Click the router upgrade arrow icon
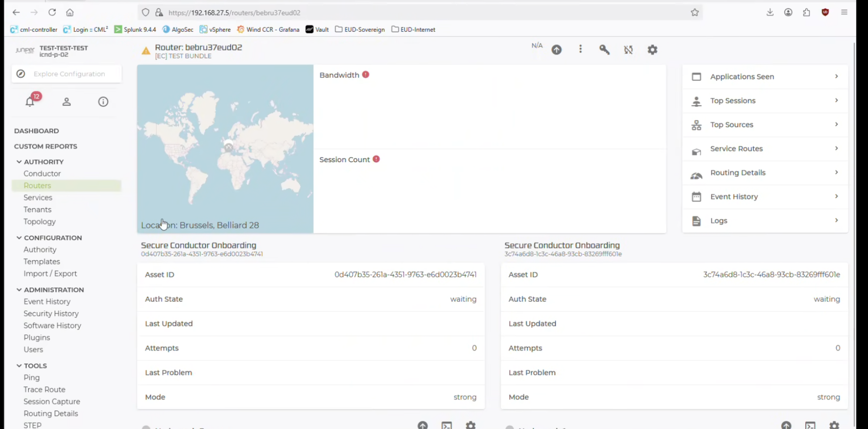The height and width of the screenshot is (429, 868). pyautogui.click(x=556, y=50)
